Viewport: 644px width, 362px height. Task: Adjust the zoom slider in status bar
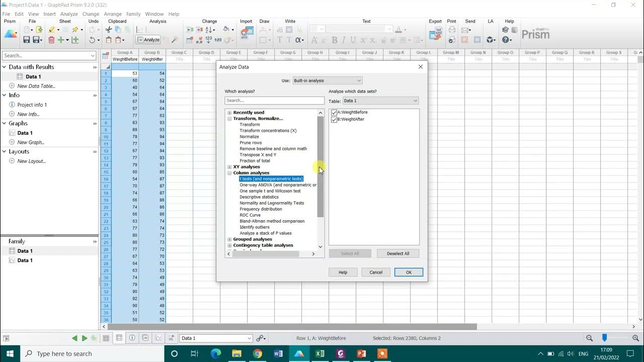605,338
